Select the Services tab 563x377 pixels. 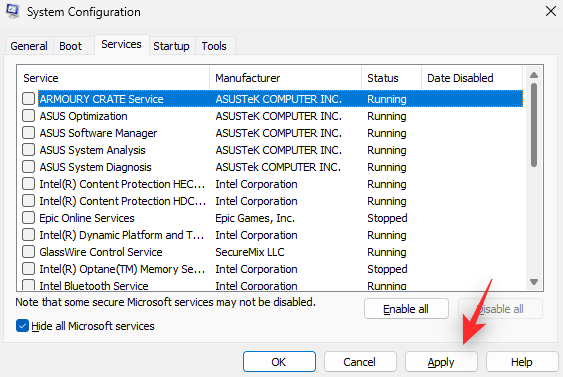121,45
